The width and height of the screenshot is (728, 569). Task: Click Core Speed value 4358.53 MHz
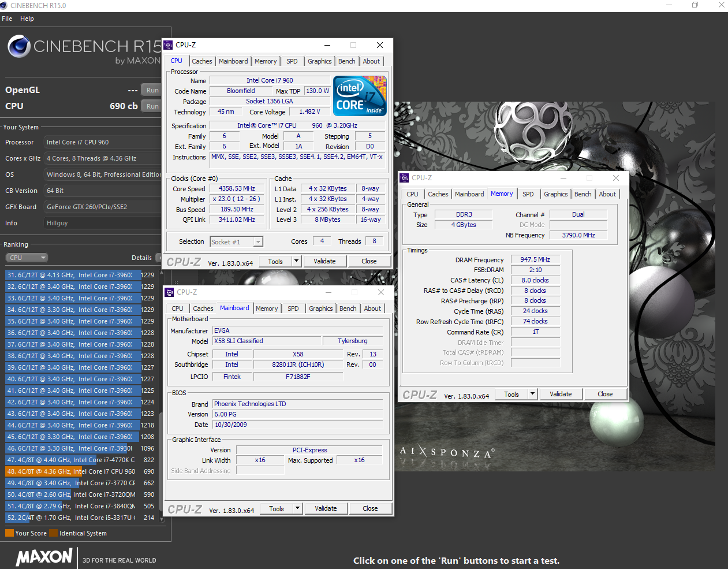click(x=237, y=188)
